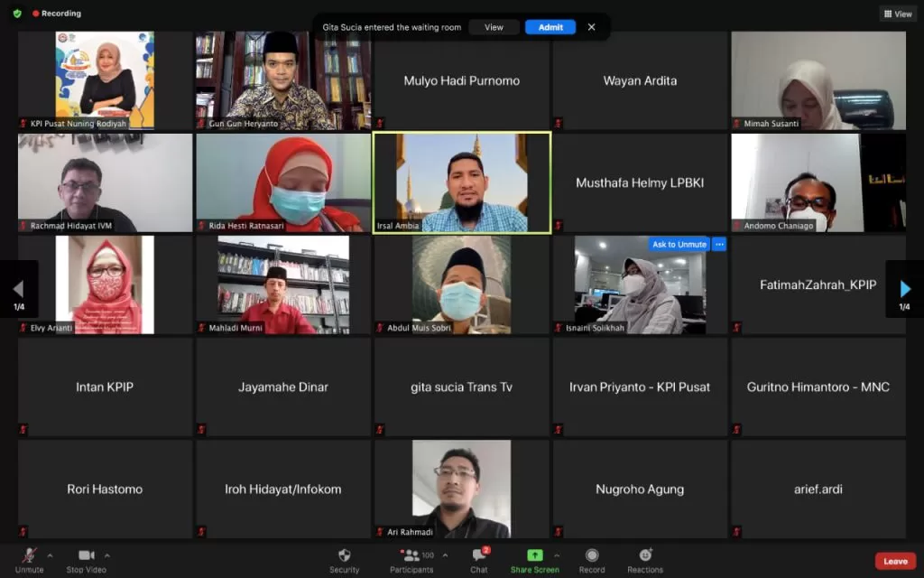Viewport: 924px width, 578px height.
Task: Click the green Share Screen icon
Action: [534, 555]
